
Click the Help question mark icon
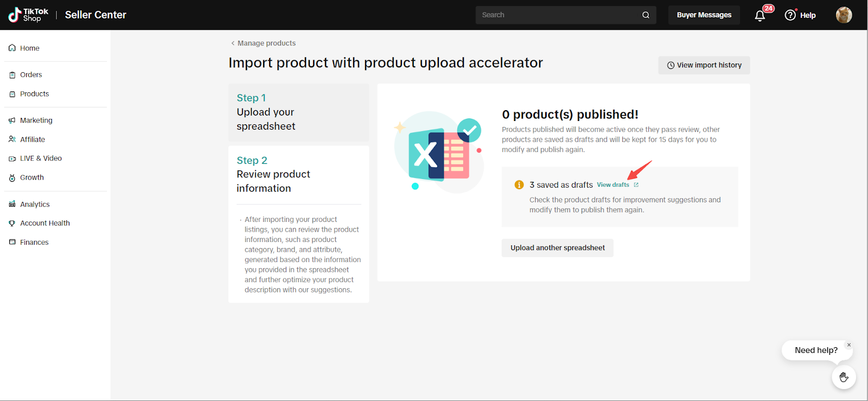point(790,15)
